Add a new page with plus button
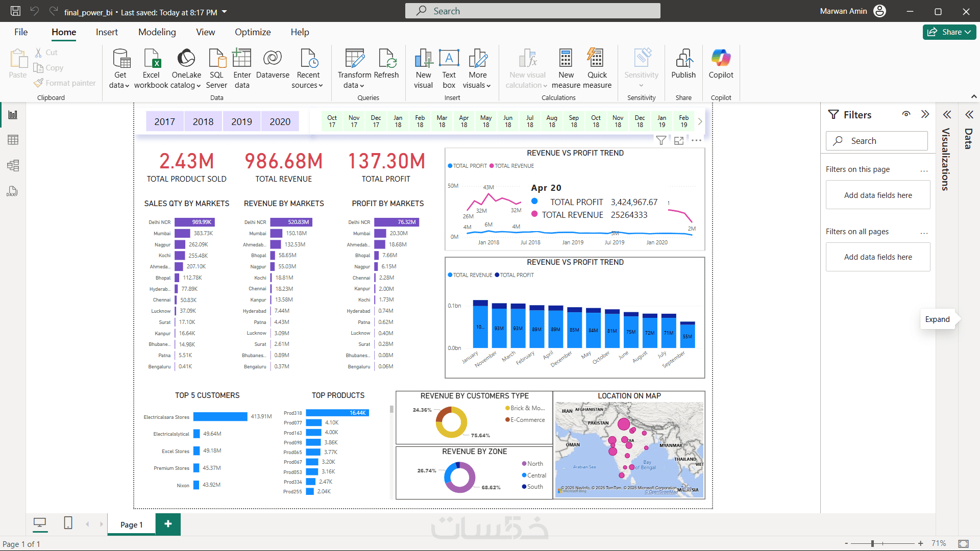The width and height of the screenshot is (980, 551). coord(168,524)
